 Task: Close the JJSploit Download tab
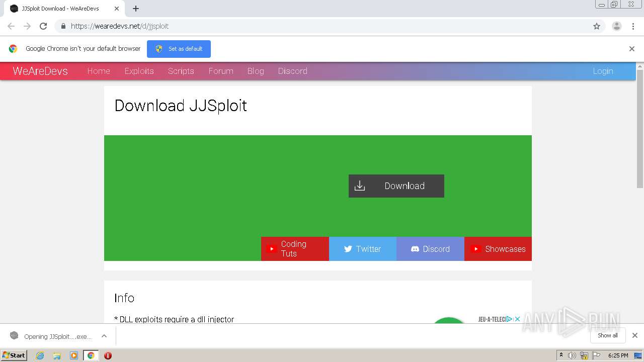(117, 9)
